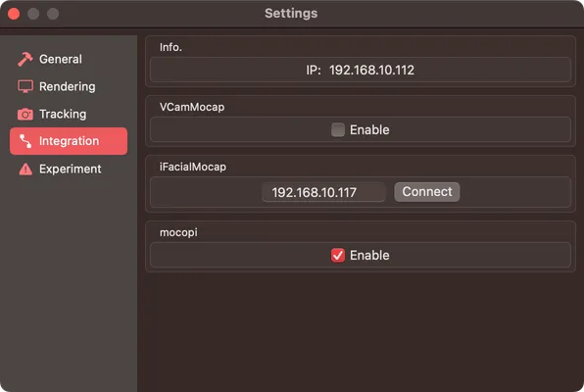Enable the VCamMocap checkbox
This screenshot has height=392, width=584.
click(x=338, y=129)
